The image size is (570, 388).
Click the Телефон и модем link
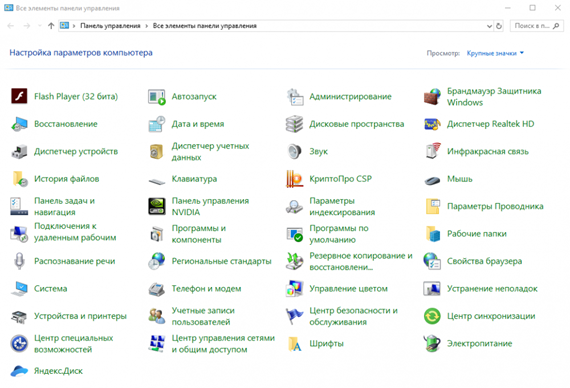pyautogui.click(x=206, y=289)
